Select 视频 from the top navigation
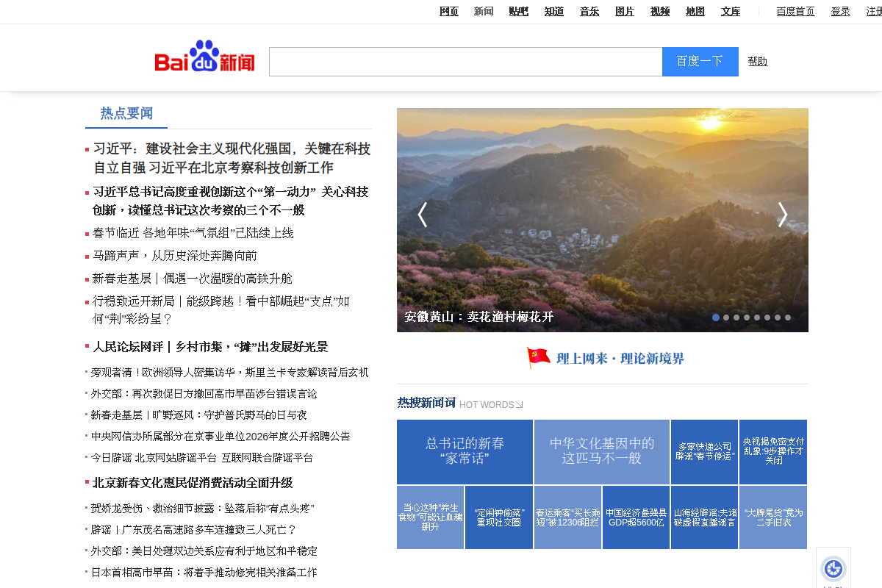This screenshot has width=882, height=588. pos(659,11)
